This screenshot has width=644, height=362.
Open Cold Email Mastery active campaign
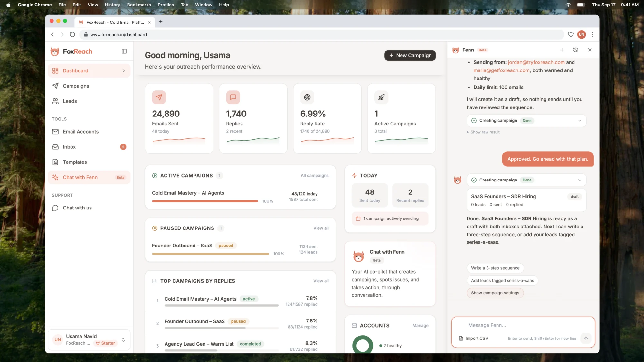tap(188, 193)
